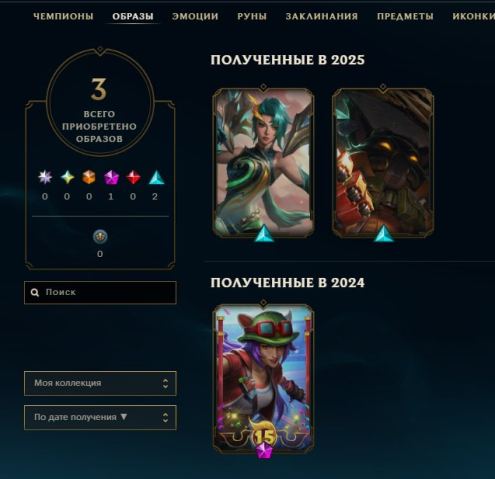The height and width of the screenshot is (479, 495).
Task: Open the Предметы tab
Action: pyautogui.click(x=405, y=16)
